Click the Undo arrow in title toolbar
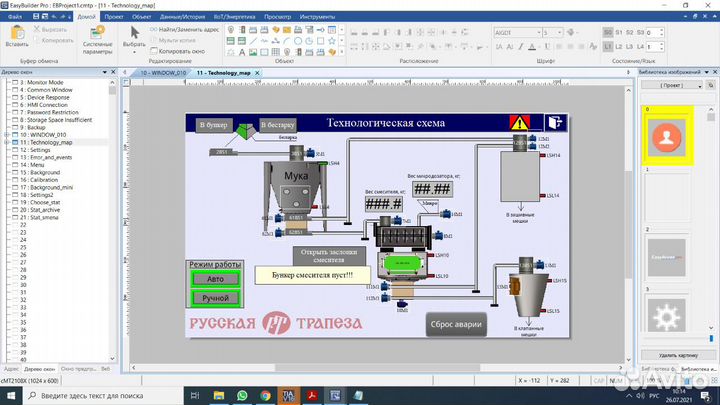Image resolution: width=720 pixels, height=405 pixels. tap(54, 17)
